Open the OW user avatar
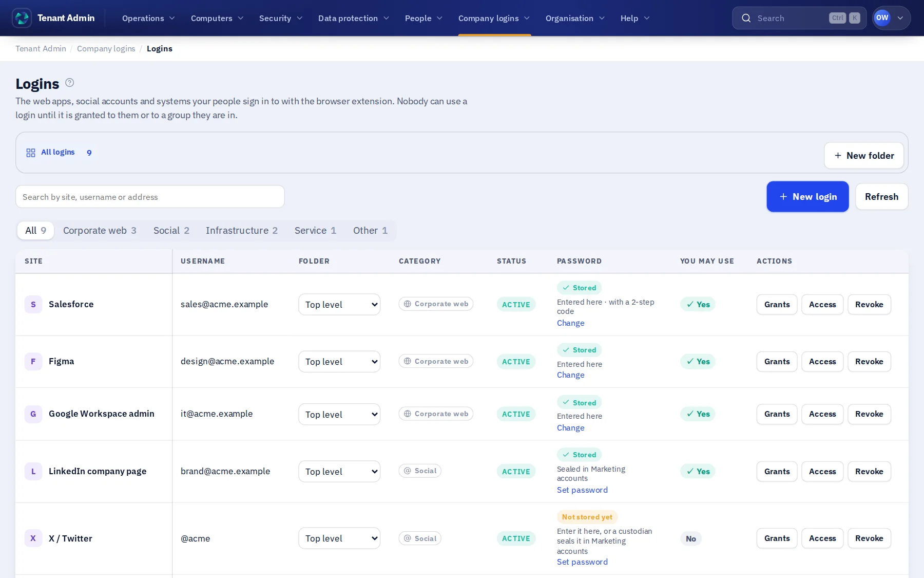The height and width of the screenshot is (578, 924). pyautogui.click(x=882, y=18)
